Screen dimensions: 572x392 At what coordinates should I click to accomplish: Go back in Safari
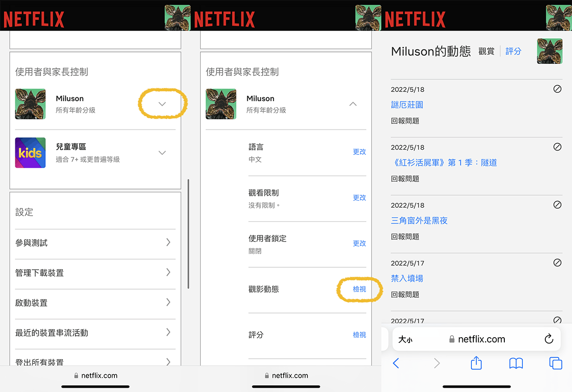point(396,363)
